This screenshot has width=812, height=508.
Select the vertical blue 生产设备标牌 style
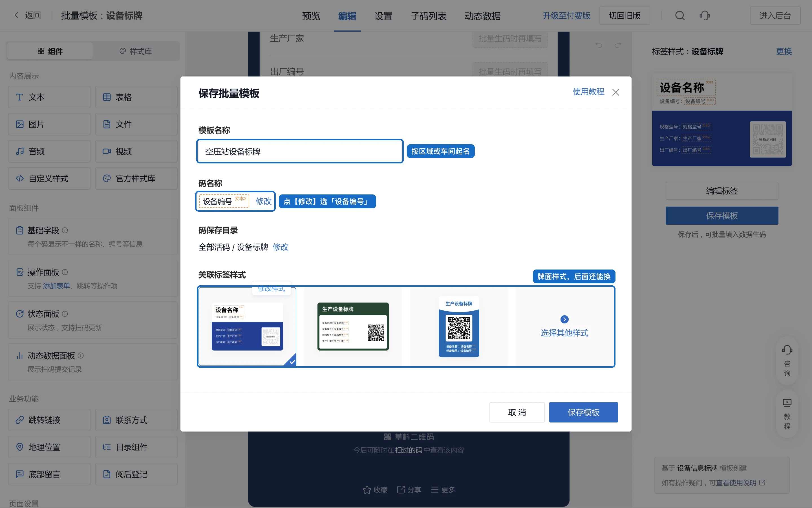pos(459,327)
